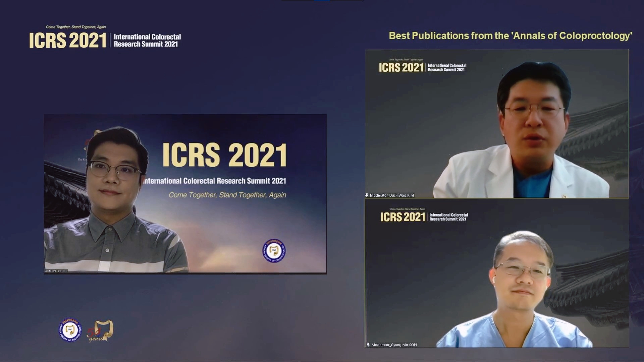
Task: Click the ICRS 2021 logo in Gyung Mo SON's tile
Action: click(x=403, y=217)
